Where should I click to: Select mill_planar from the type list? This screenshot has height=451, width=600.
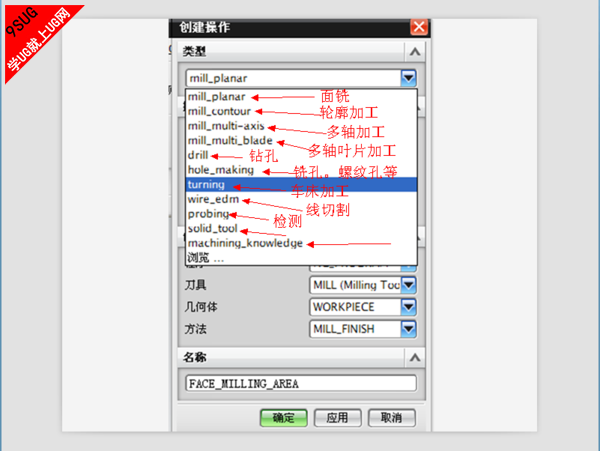[x=301, y=97]
